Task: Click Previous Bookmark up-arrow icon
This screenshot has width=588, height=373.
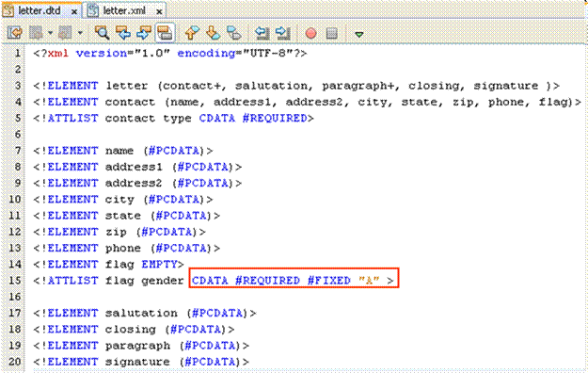Action: pyautogui.click(x=192, y=33)
